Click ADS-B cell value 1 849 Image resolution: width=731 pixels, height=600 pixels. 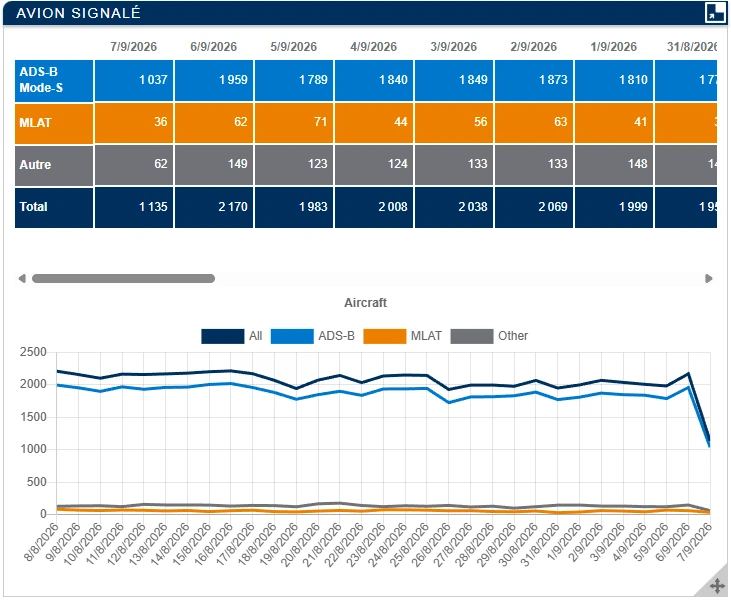(454, 80)
